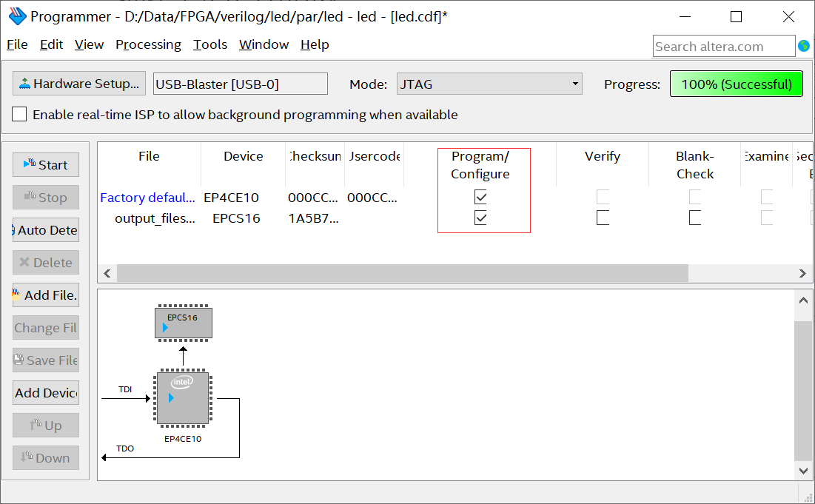Select the Factory default file row
Screen dimensions: 815x504
(x=147, y=198)
